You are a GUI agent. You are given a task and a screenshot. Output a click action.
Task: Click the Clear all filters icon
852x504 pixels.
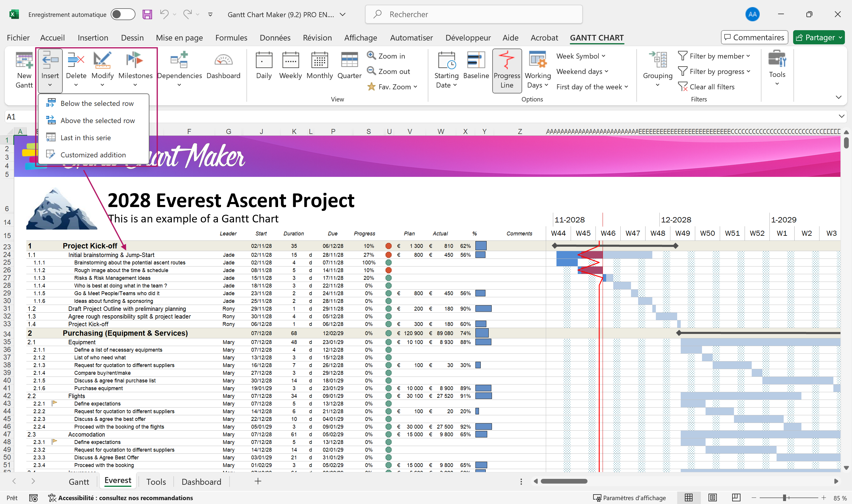pyautogui.click(x=682, y=87)
